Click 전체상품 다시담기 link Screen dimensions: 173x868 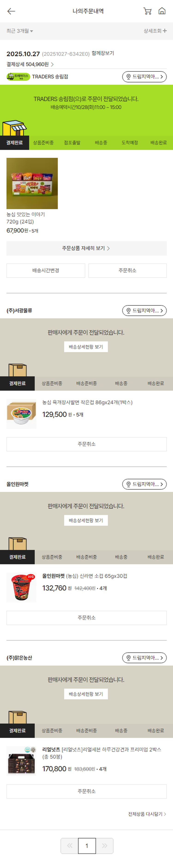click(x=147, y=814)
